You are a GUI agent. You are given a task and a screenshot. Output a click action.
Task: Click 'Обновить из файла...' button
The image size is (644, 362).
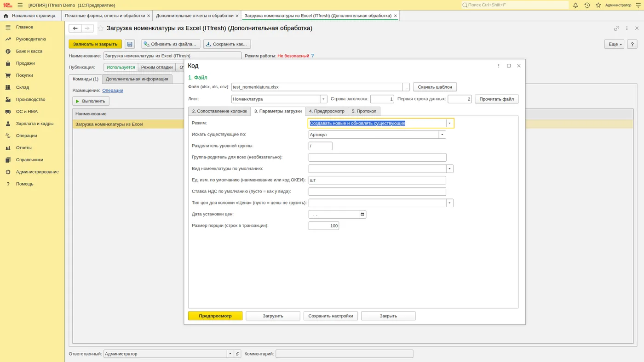171,44
